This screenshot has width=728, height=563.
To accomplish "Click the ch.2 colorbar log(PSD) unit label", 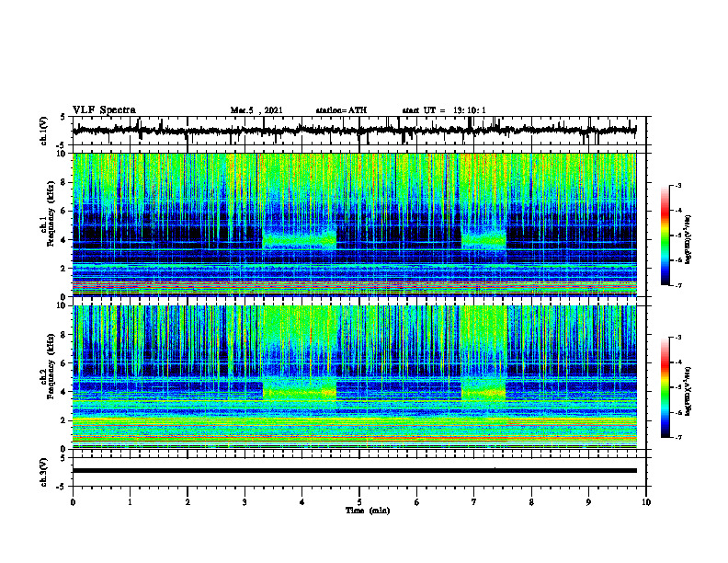I will pos(688,391).
